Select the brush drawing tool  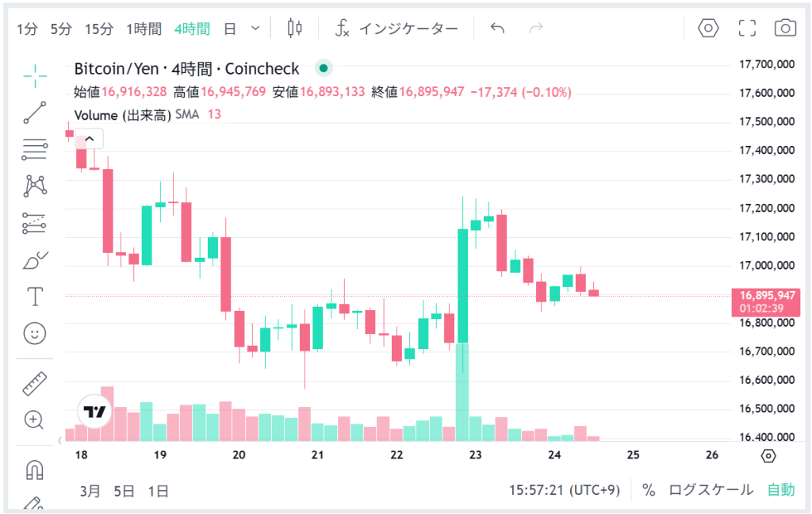click(35, 260)
